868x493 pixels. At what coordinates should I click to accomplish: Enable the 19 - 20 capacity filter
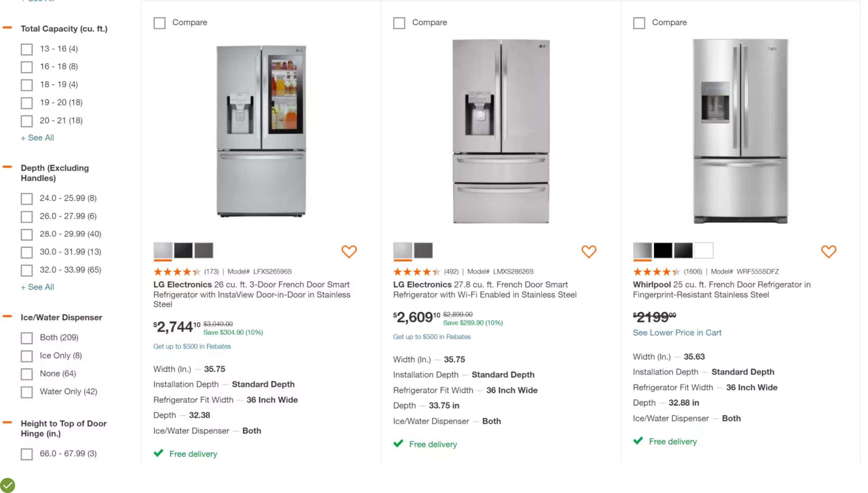tap(27, 103)
